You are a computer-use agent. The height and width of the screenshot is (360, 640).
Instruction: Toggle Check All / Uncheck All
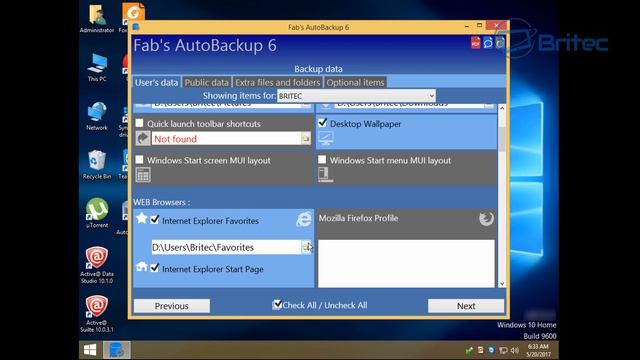pos(277,304)
